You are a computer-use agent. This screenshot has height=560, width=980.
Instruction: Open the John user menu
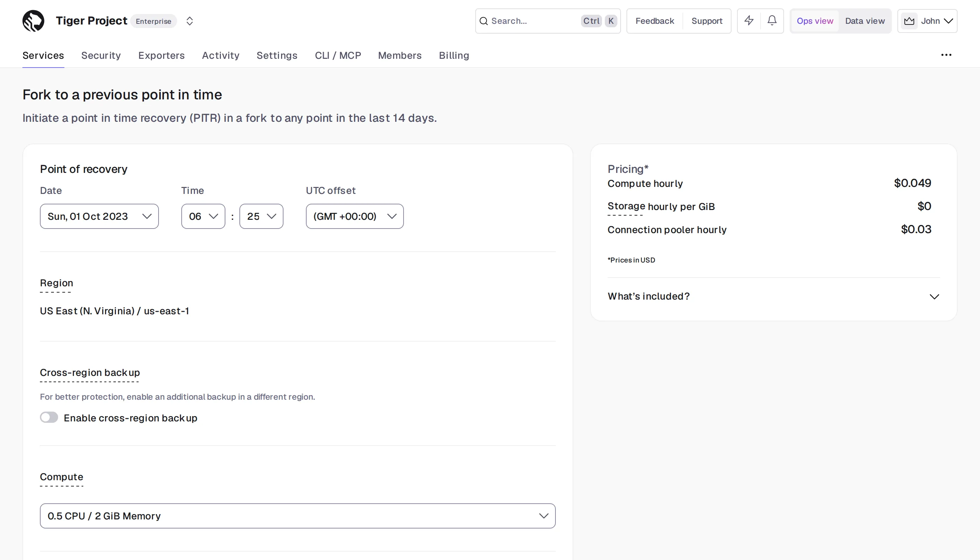click(x=927, y=21)
